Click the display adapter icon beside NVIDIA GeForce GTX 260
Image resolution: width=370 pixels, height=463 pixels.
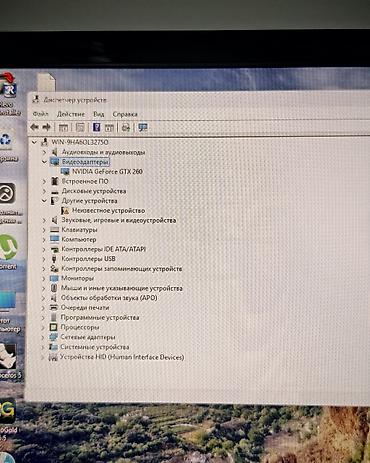[65, 171]
